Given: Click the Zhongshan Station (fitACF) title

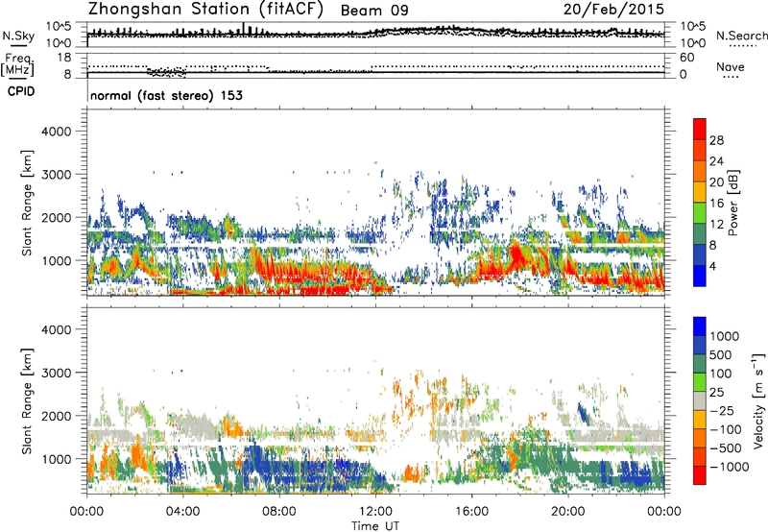Looking at the screenshot, I should [x=205, y=10].
